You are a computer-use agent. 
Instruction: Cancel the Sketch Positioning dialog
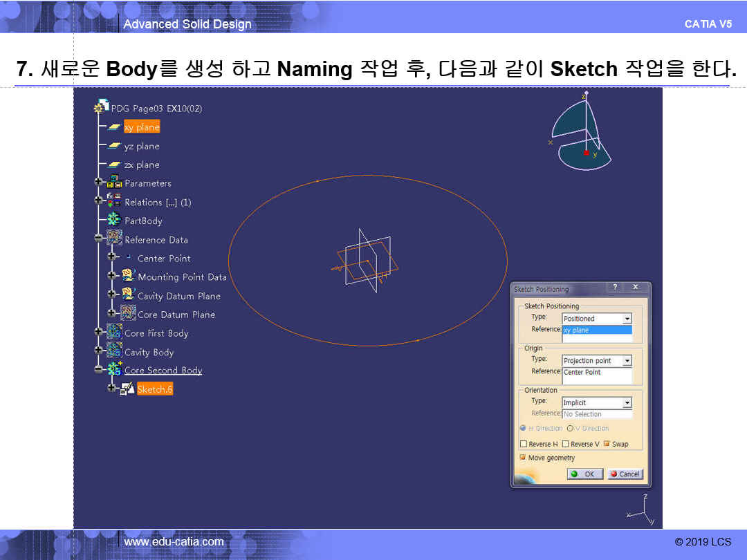point(625,474)
